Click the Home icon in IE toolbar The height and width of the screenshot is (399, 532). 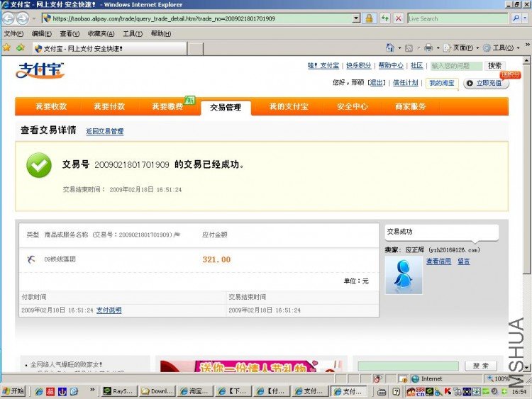tap(390, 47)
